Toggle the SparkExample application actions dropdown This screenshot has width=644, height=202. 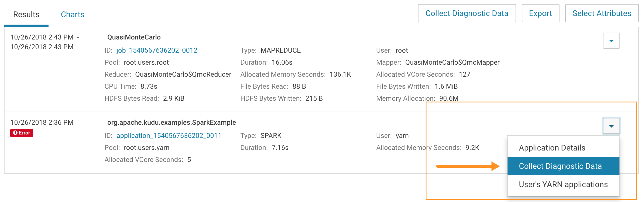pos(611,126)
